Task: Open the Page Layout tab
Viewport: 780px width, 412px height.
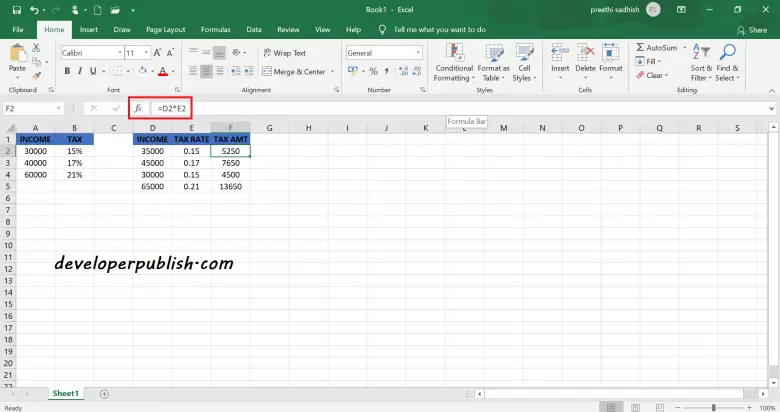Action: click(x=168, y=29)
